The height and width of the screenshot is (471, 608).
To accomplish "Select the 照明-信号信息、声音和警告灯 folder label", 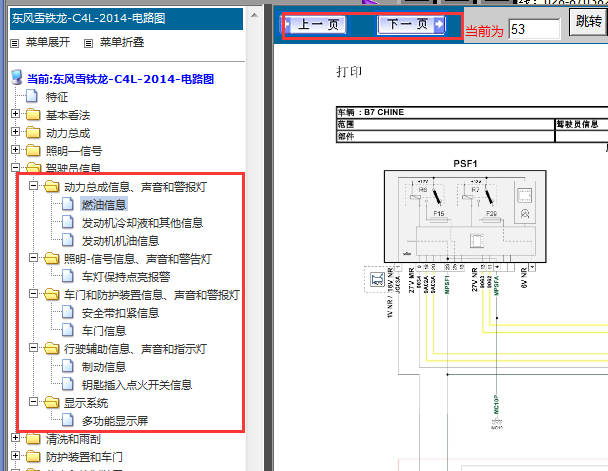I will pos(138,259).
